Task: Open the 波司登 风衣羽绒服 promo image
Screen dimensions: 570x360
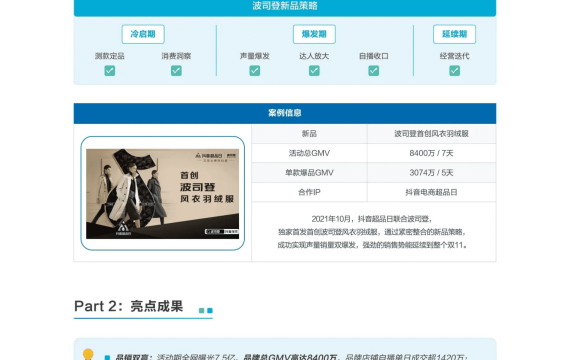Action: tap(162, 193)
